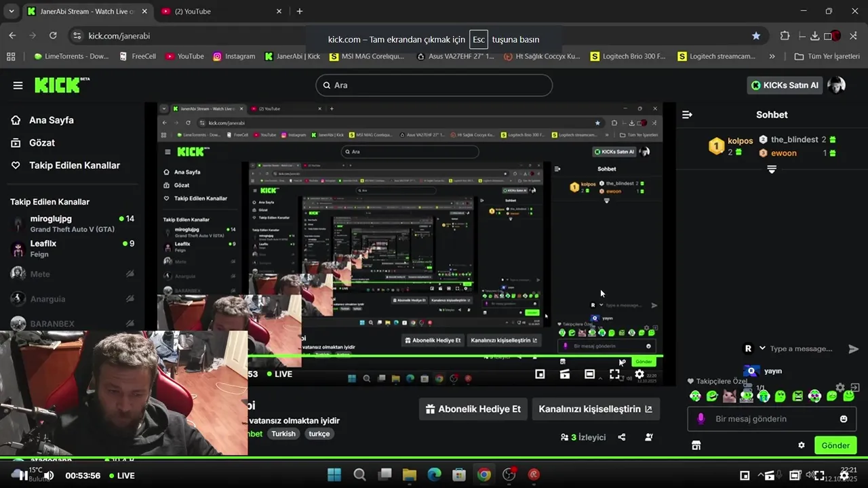
Task: Open the chat shop icon
Action: pyautogui.click(x=696, y=445)
